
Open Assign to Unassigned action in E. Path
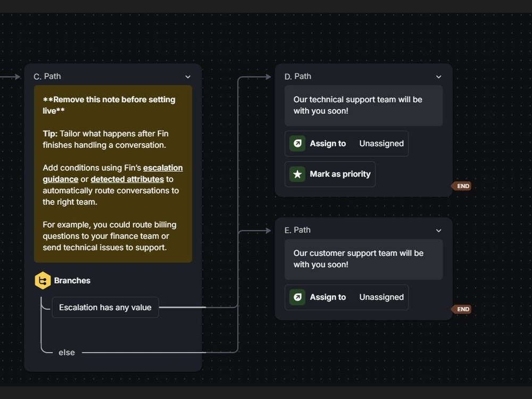tap(346, 297)
